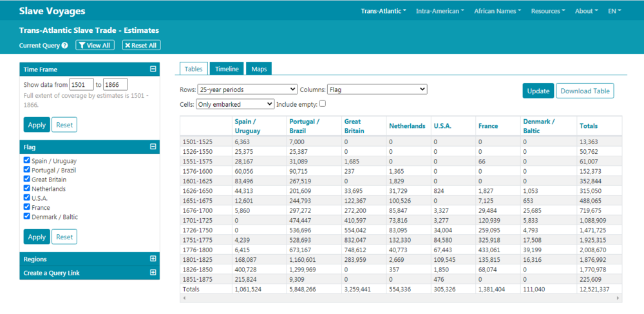Open the About menu
The height and width of the screenshot is (314, 644).
[x=587, y=11]
